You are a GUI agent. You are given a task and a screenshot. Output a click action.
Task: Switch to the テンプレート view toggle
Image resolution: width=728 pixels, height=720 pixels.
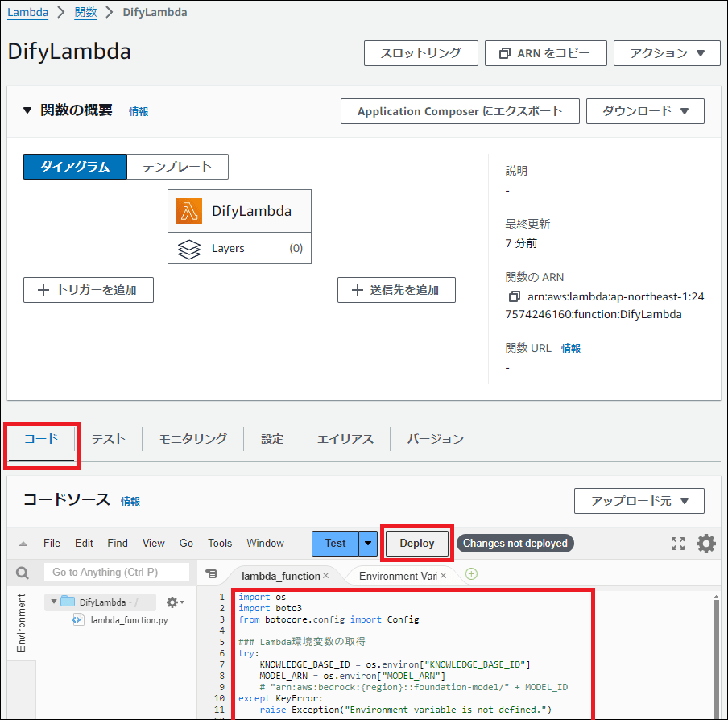177,167
